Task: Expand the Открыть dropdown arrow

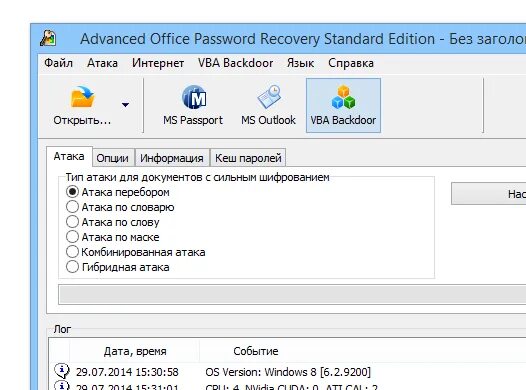Action: coord(125,105)
